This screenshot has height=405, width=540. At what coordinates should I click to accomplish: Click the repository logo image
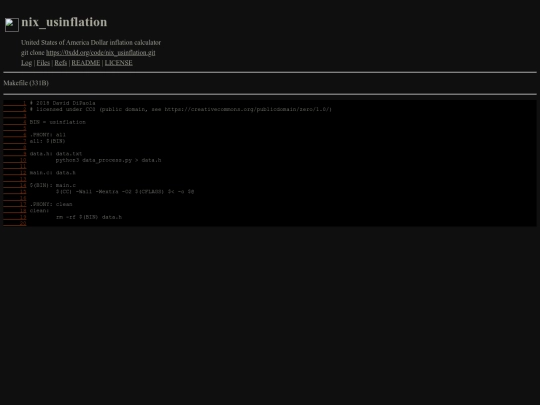pos(12,25)
